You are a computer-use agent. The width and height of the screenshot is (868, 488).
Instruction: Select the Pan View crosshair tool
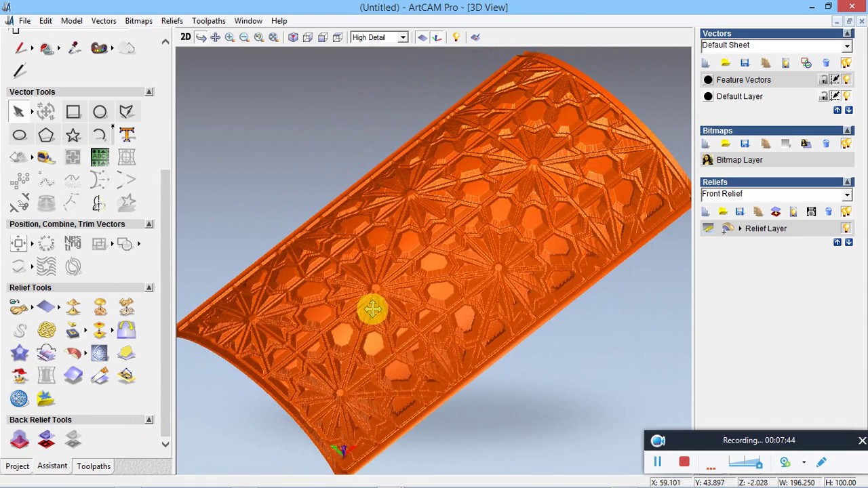[x=216, y=37]
